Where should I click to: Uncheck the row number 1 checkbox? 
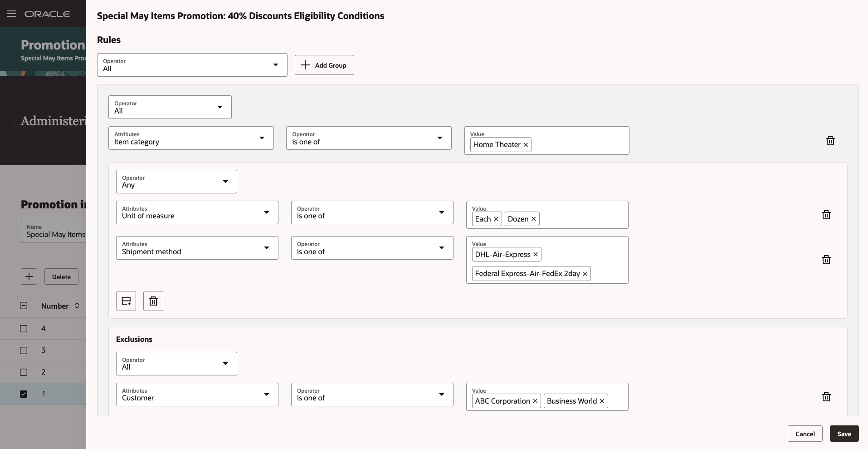coord(24,394)
